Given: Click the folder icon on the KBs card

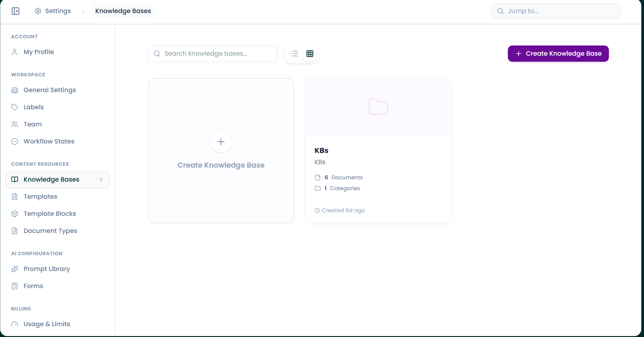Looking at the screenshot, I should (x=378, y=107).
